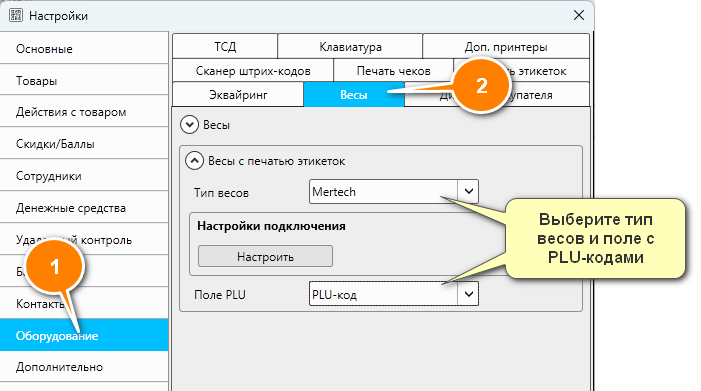701x391 pixels.
Task: Open the Оборудование section
Action: [x=84, y=336]
